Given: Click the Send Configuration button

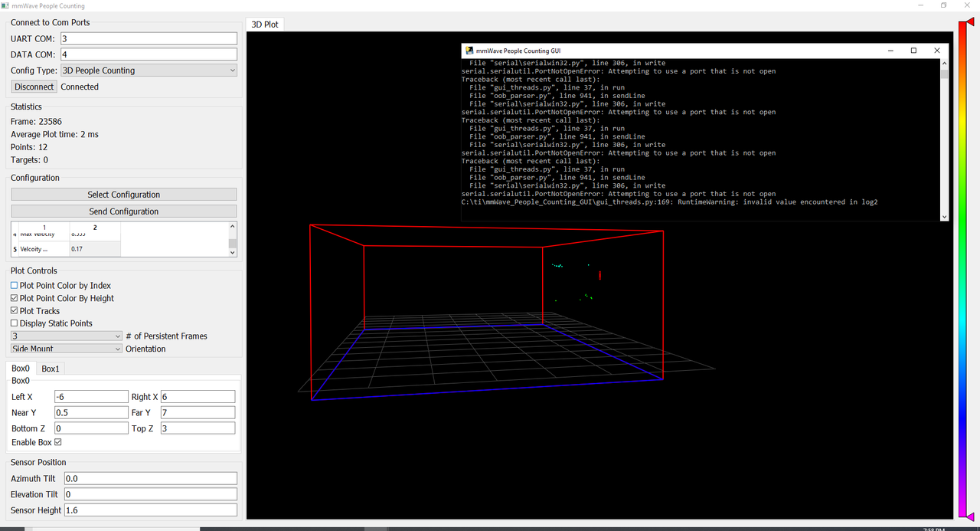Looking at the screenshot, I should [x=124, y=211].
